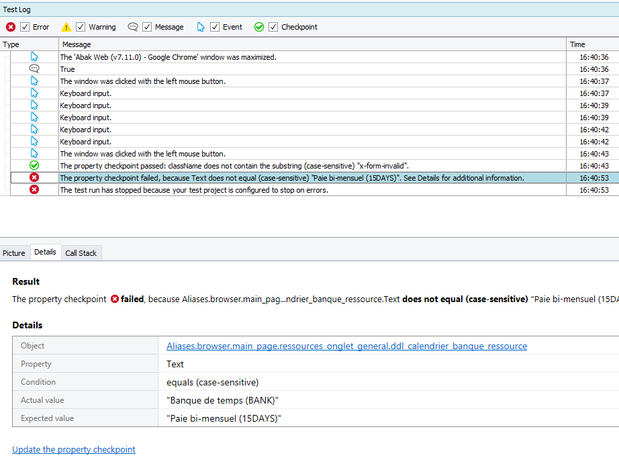Switch to the Picture tab
The image size is (619, 464).
pyautogui.click(x=14, y=254)
